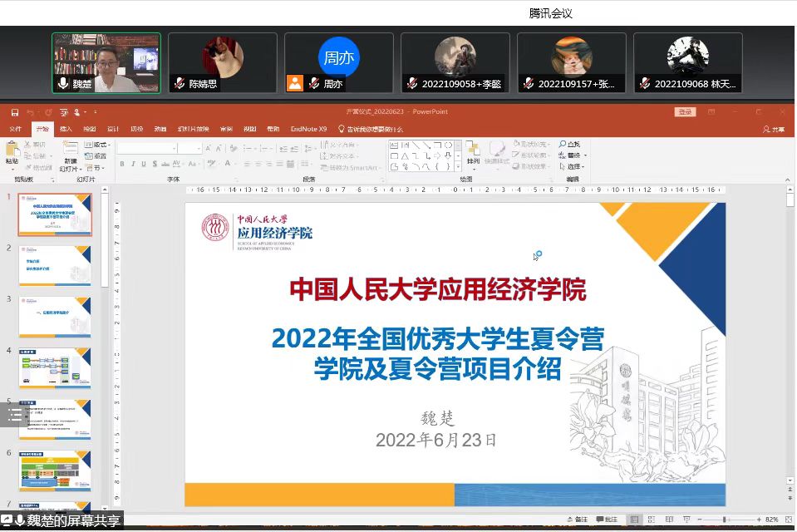Click the Share (共享) icon

coord(773,130)
